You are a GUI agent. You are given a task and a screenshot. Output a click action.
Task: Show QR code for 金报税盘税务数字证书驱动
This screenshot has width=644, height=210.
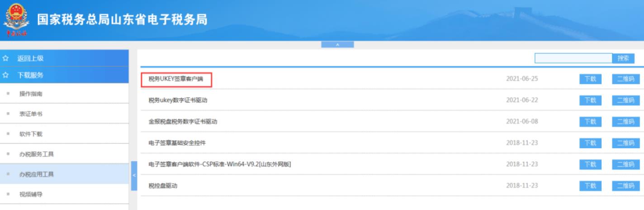(625, 121)
